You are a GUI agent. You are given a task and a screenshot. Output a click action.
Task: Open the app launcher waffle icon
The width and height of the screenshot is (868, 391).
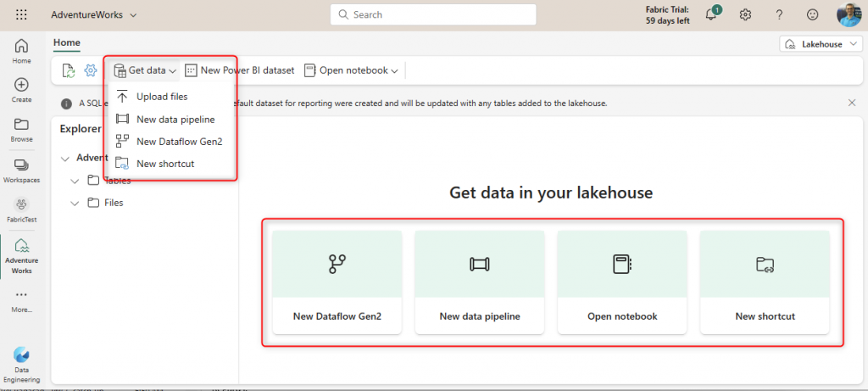point(21,14)
